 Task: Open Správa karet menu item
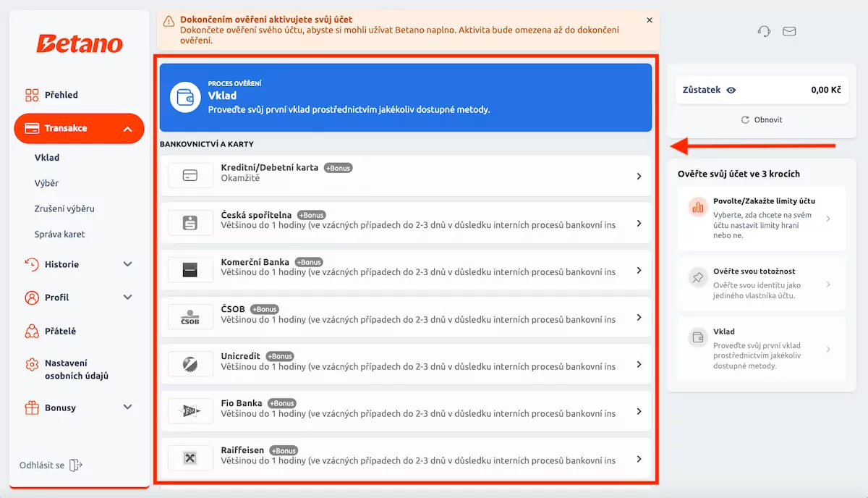pyautogui.click(x=59, y=235)
